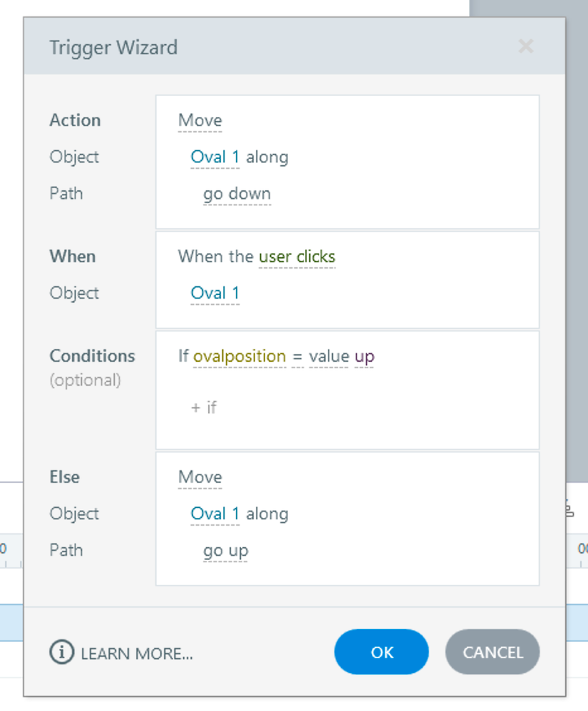
Task: Click the 'value' type in the condition
Action: pos(329,356)
